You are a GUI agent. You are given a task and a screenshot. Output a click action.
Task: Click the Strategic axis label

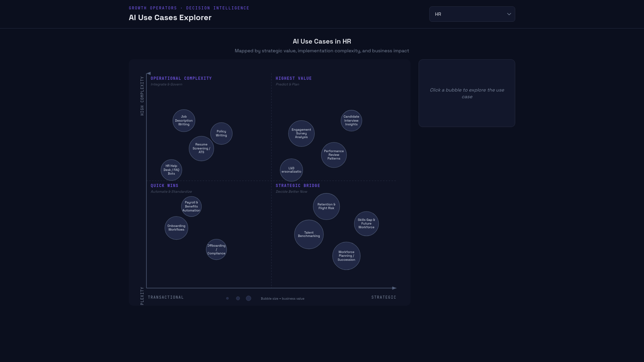click(x=384, y=297)
